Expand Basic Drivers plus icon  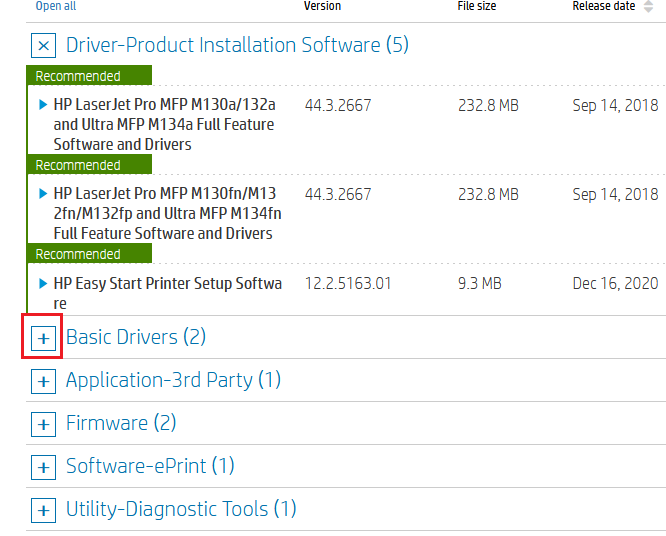[x=43, y=339]
